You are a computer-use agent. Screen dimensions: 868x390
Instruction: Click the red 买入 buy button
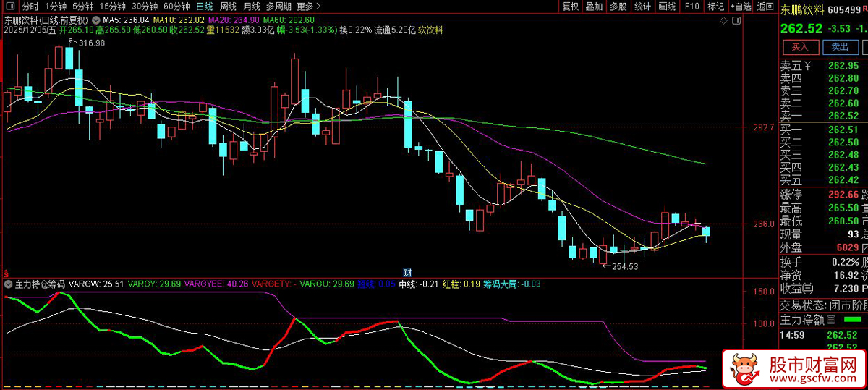pos(800,47)
